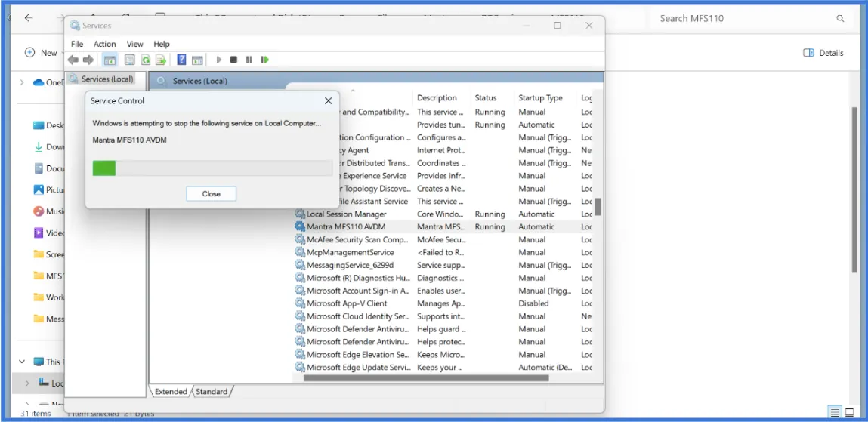Screen dimensions: 868x422
Task: Open the Action menu in Services
Action: point(104,44)
